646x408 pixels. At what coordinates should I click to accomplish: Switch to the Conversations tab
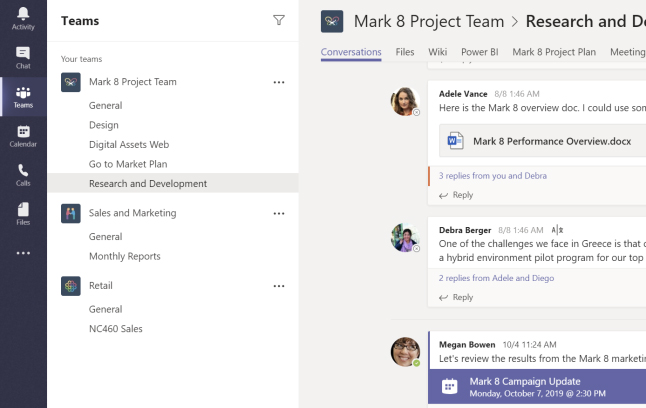351,52
